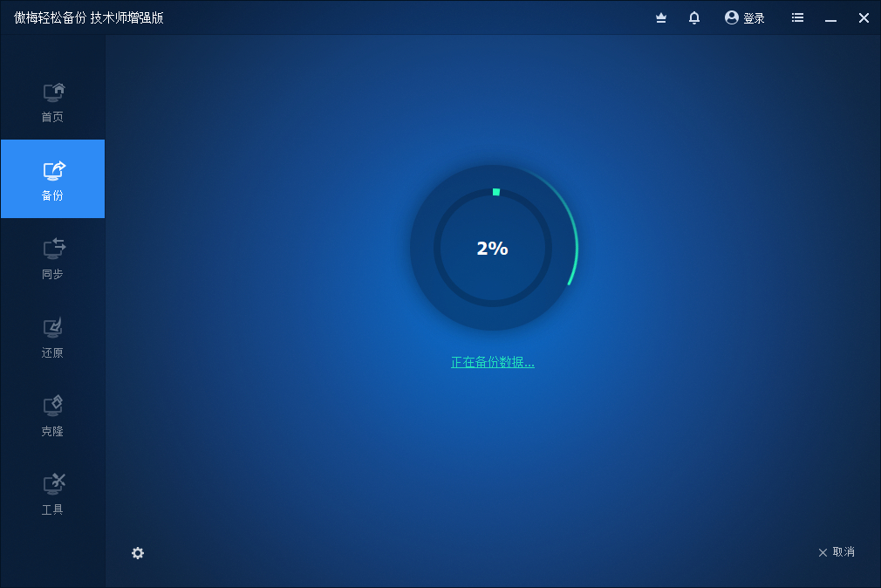881x588 pixels.
Task: Minimize the backup window
Action: click(x=830, y=18)
